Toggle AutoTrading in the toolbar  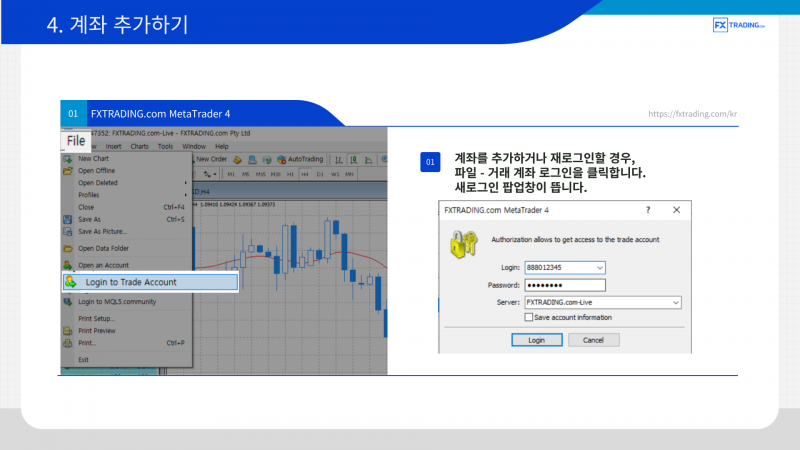(x=300, y=159)
